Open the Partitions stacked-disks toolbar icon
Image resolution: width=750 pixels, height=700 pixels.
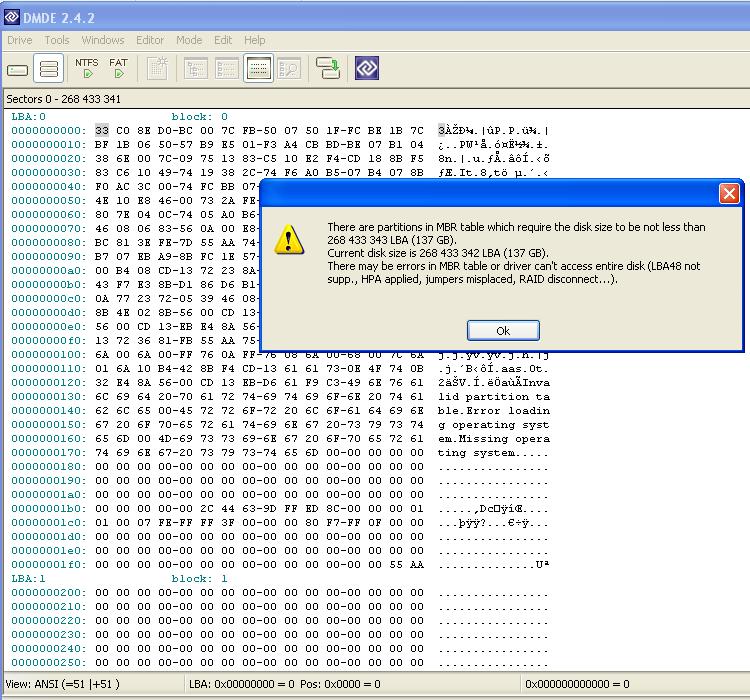pos(49,69)
